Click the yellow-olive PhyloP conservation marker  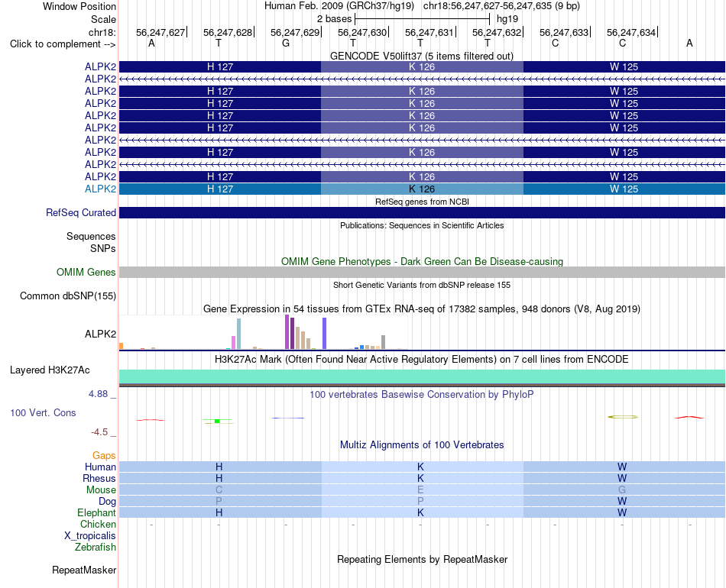(623, 417)
